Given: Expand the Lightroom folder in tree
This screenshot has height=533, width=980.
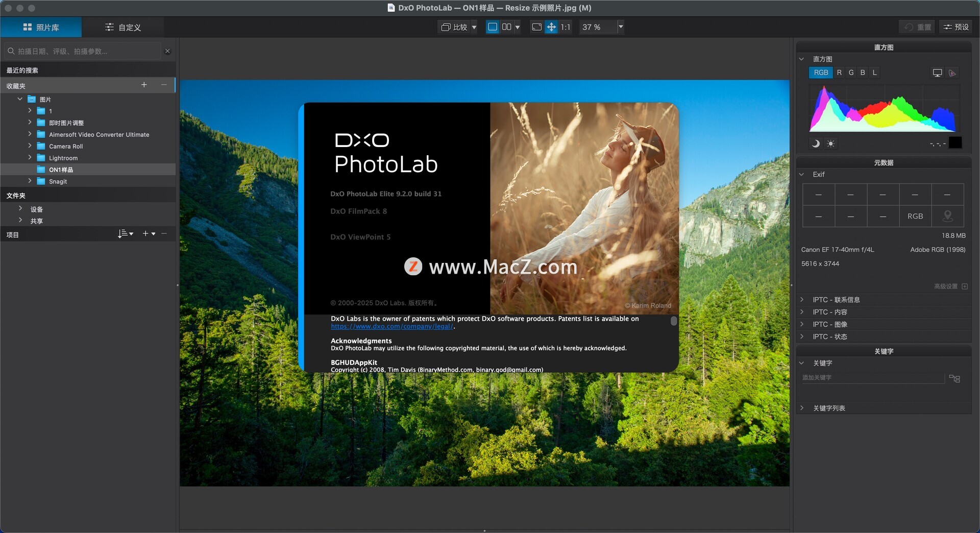Looking at the screenshot, I should 30,158.
